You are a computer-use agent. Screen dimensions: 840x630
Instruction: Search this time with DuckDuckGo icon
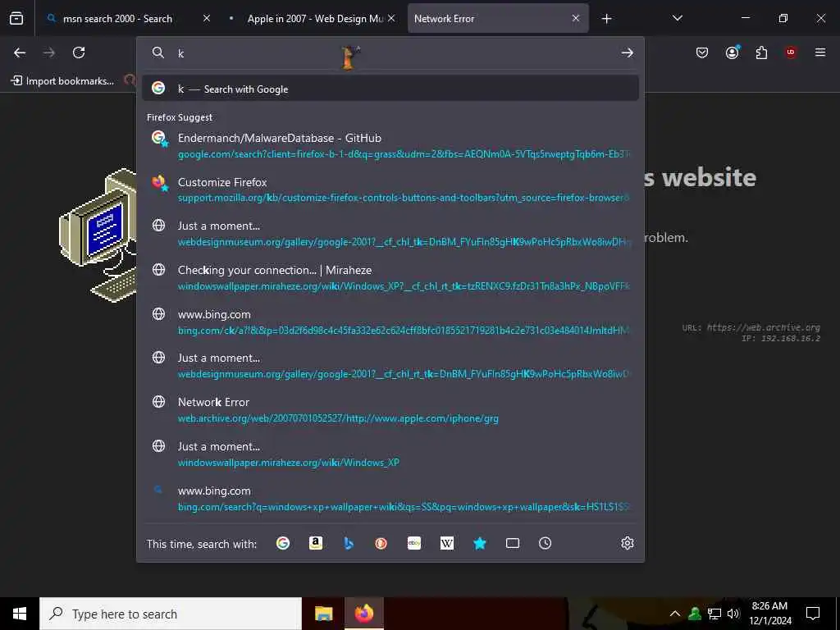[381, 543]
